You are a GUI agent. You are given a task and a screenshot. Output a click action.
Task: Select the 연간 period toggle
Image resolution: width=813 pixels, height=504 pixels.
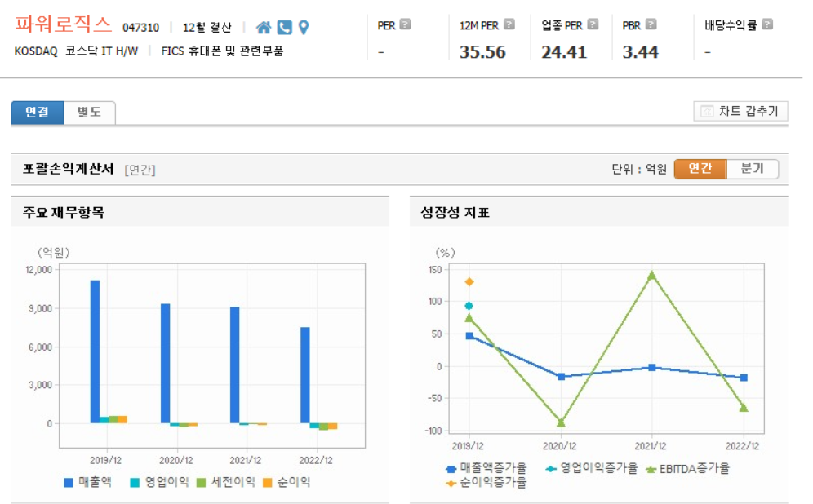(x=700, y=169)
